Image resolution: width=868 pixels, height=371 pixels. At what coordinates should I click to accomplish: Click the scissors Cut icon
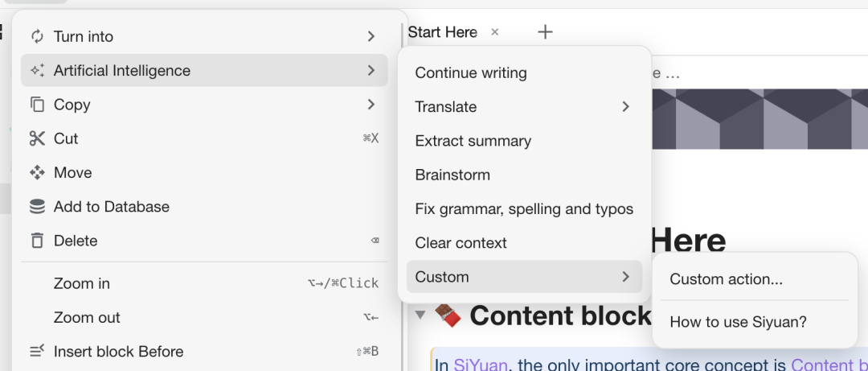(37, 138)
